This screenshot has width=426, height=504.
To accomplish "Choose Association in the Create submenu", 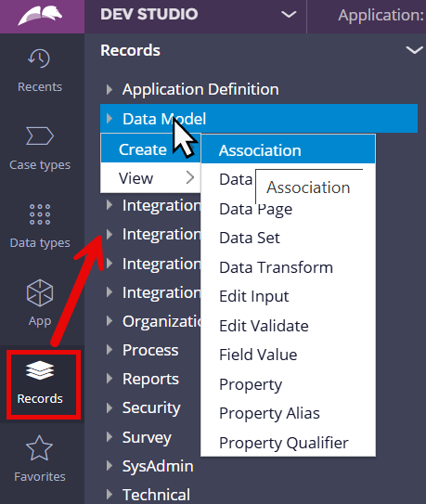I will (288, 149).
